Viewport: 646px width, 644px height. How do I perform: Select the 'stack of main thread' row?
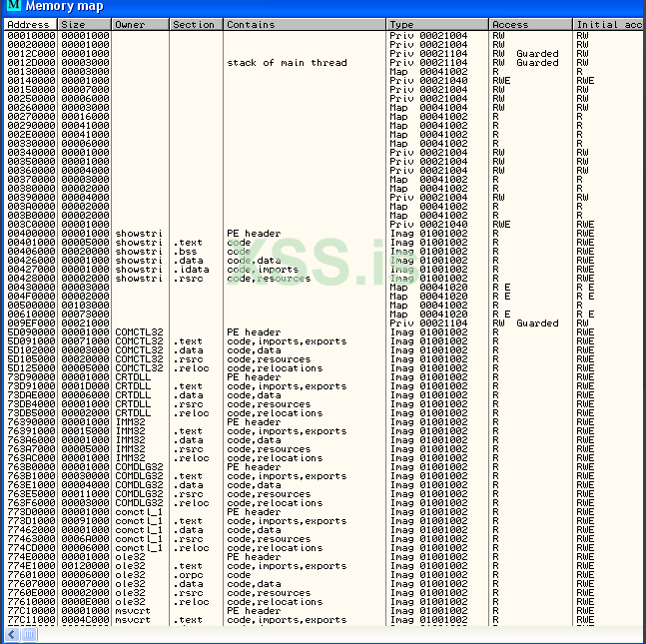323,63
